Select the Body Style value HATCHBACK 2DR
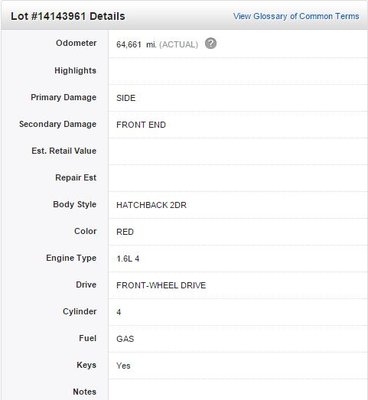This screenshot has height=400, width=368. tap(151, 205)
